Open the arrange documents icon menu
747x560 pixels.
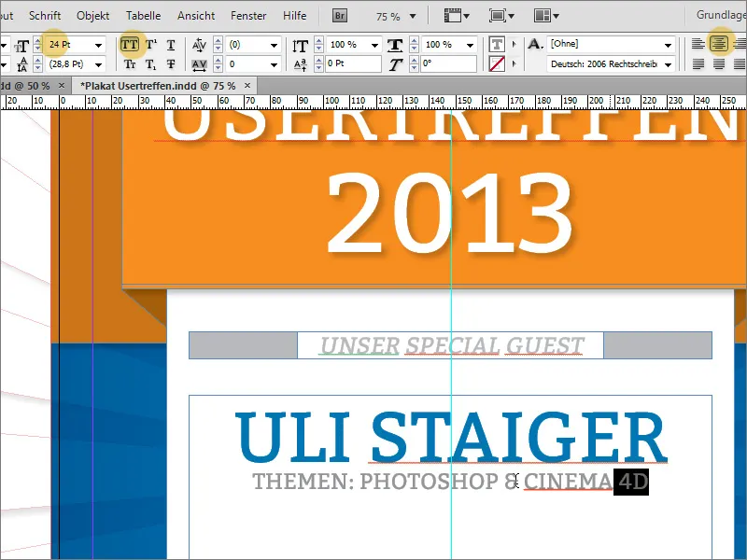pyautogui.click(x=546, y=16)
